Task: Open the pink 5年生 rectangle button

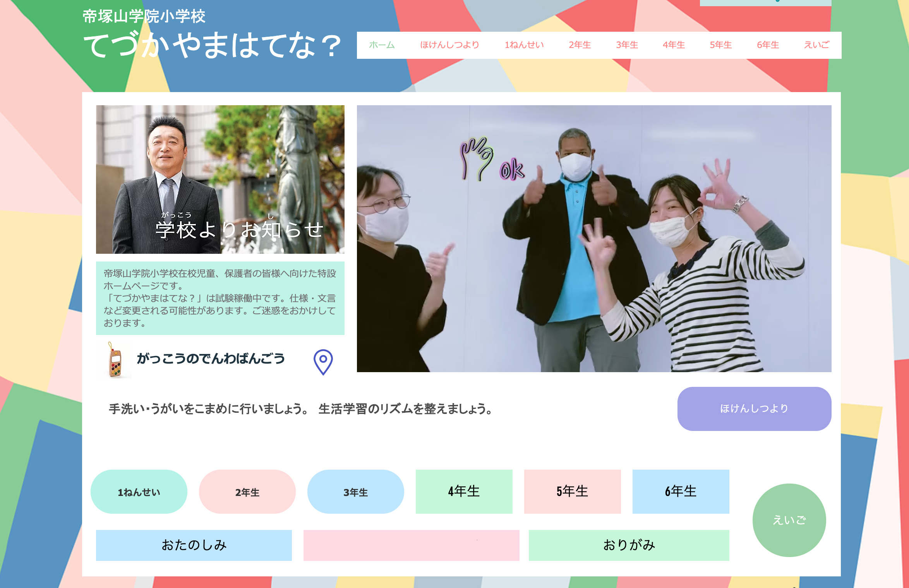Action: 572,492
